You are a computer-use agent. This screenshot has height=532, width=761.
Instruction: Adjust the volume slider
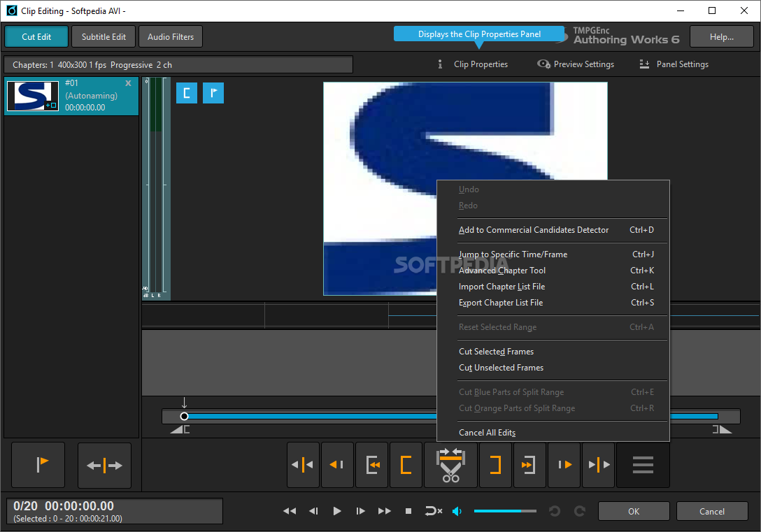pos(505,511)
